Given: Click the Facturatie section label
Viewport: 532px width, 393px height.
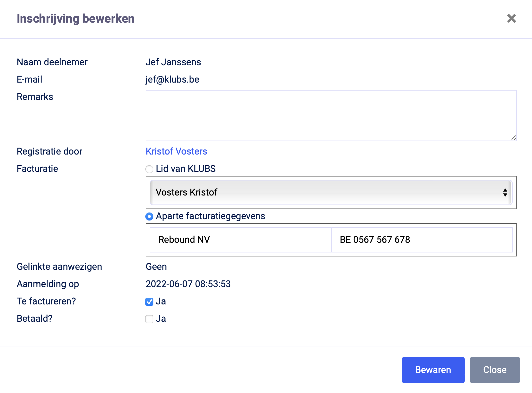Looking at the screenshot, I should pyautogui.click(x=37, y=169).
